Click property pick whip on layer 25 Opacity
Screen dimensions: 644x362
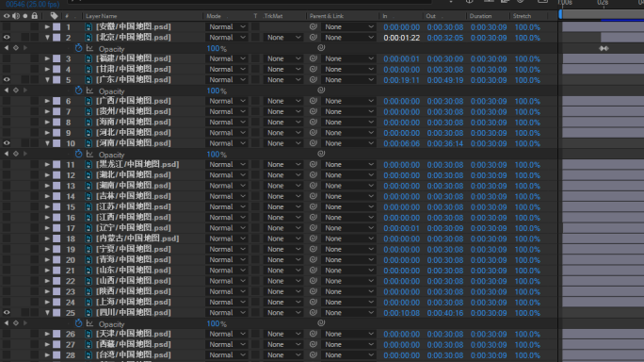pyautogui.click(x=321, y=323)
